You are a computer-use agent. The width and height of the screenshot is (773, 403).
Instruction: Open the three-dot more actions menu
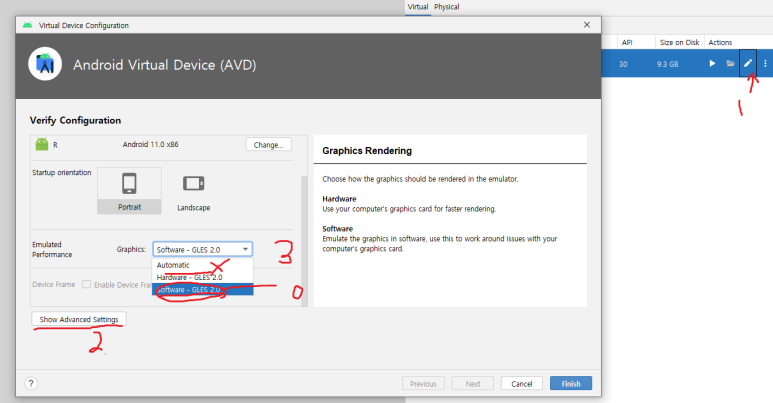pos(765,63)
